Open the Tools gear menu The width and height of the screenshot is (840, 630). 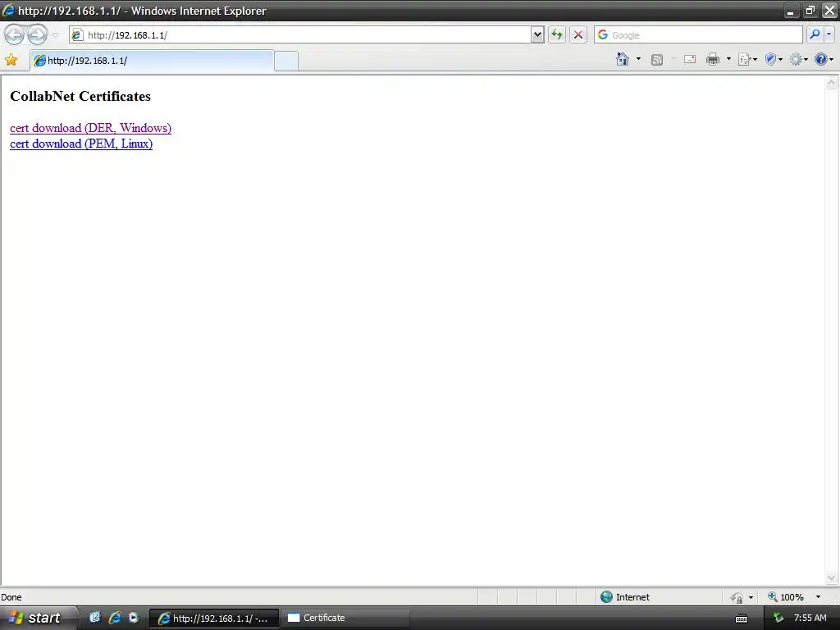[798, 59]
